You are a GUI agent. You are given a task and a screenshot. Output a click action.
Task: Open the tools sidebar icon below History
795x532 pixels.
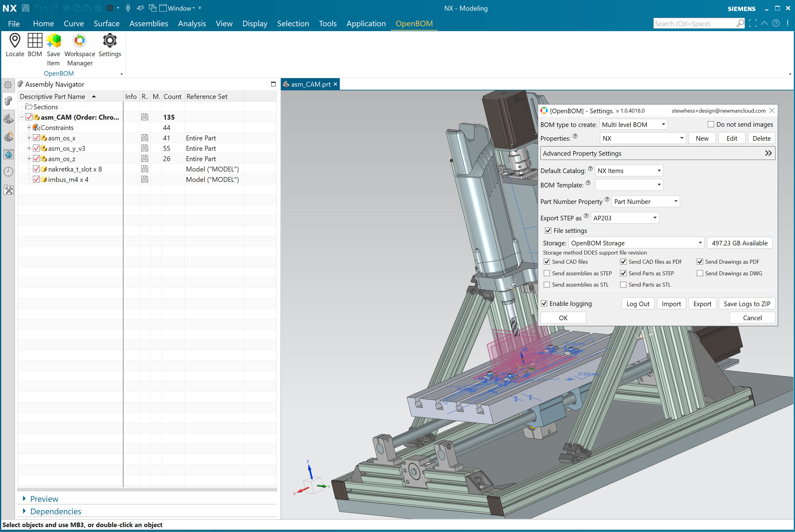click(x=9, y=190)
